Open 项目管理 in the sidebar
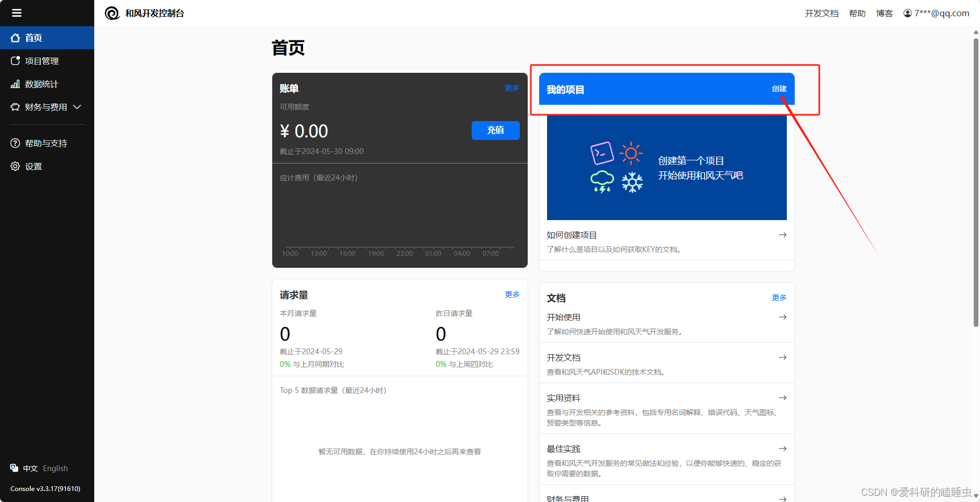This screenshot has width=980, height=502. tap(47, 61)
